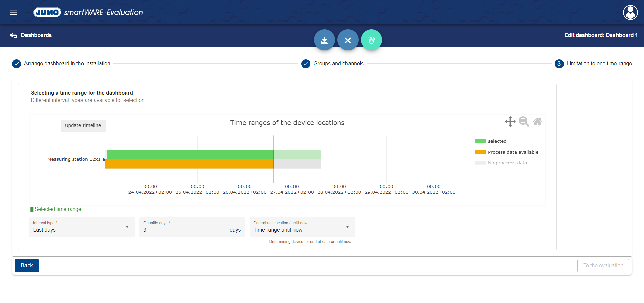Switch to 'Groups and channels' step
Viewport: 644px width, 303px height.
pyautogui.click(x=338, y=64)
